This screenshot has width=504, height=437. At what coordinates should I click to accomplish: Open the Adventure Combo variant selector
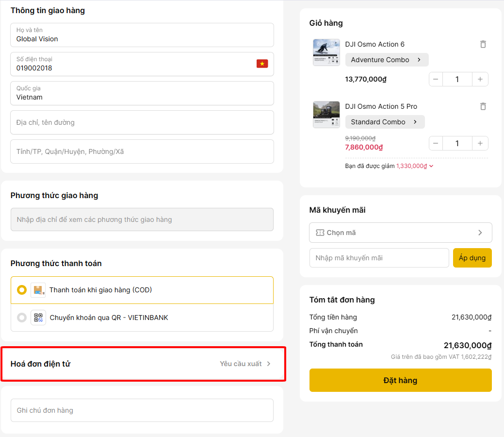[387, 60]
